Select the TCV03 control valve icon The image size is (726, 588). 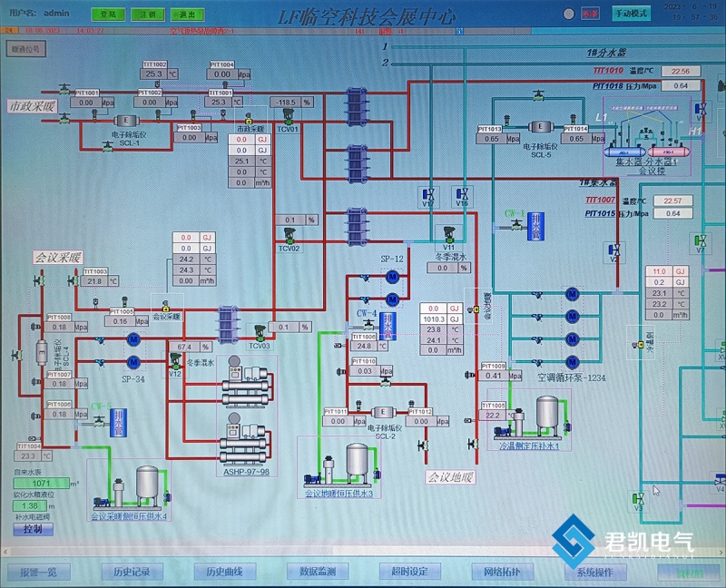coord(260,331)
